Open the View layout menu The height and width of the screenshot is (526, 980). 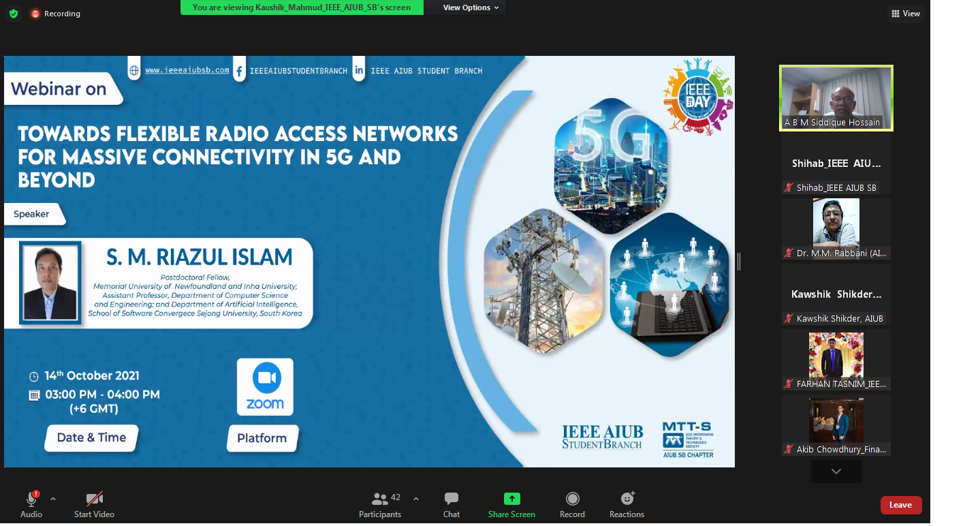tap(905, 14)
